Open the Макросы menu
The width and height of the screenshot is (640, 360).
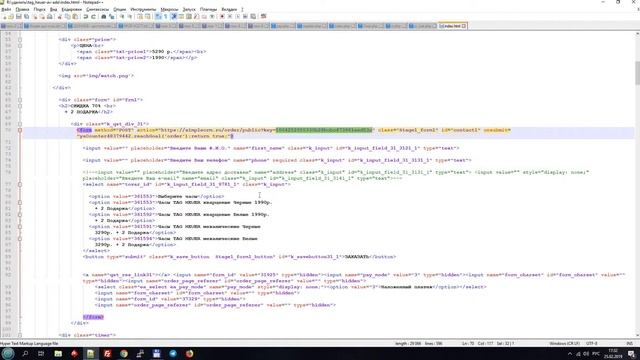click(x=169, y=9)
